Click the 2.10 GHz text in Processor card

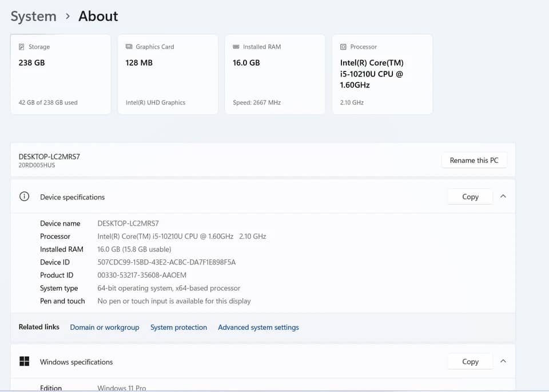352,102
